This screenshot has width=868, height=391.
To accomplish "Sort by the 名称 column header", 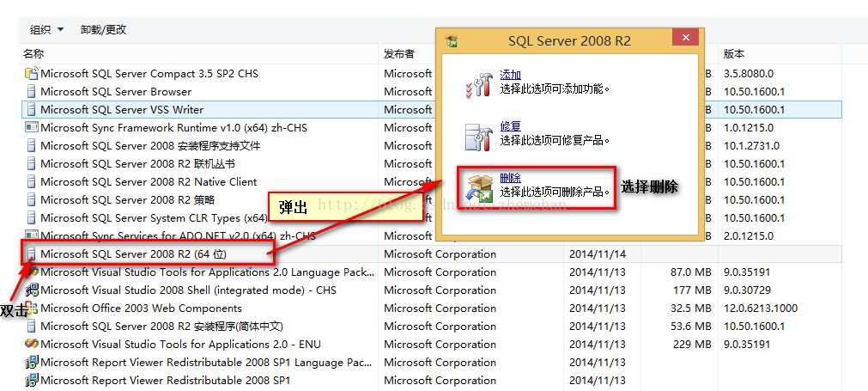I will 33,54.
